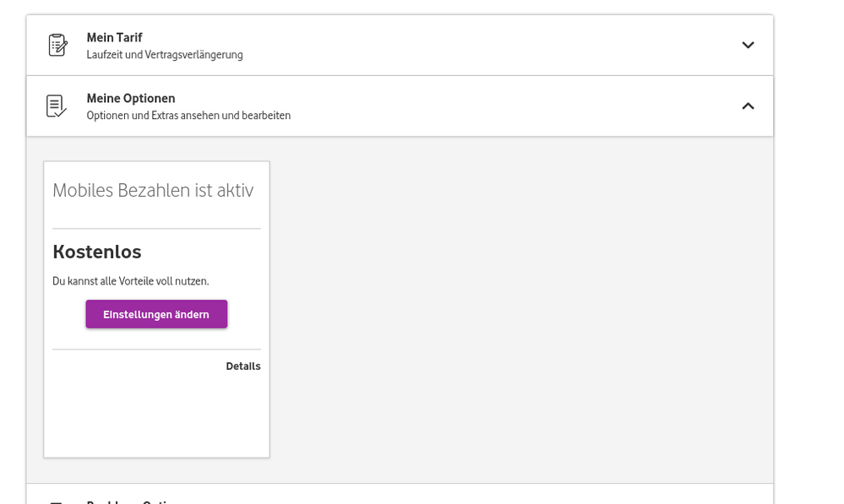The width and height of the screenshot is (844, 504).
Task: Click Optionen und Extras ansehen subtitle
Action: [188, 116]
